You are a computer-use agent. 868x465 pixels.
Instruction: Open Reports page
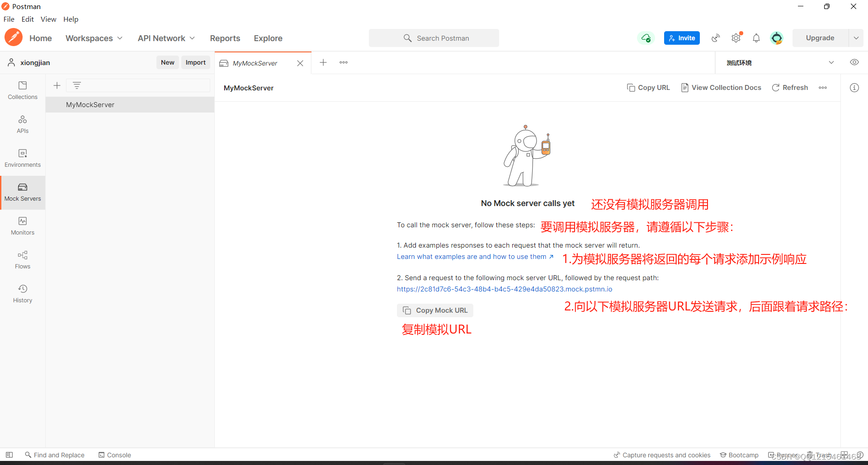[225, 38]
